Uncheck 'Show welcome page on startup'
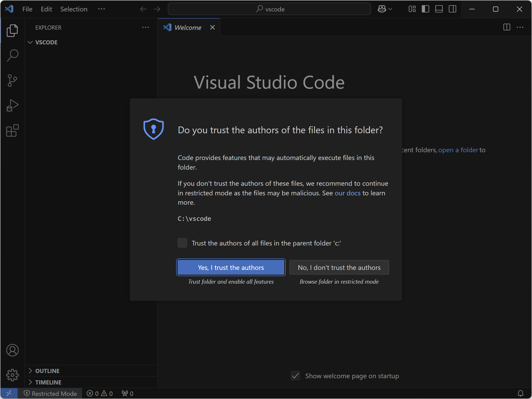 pos(295,376)
